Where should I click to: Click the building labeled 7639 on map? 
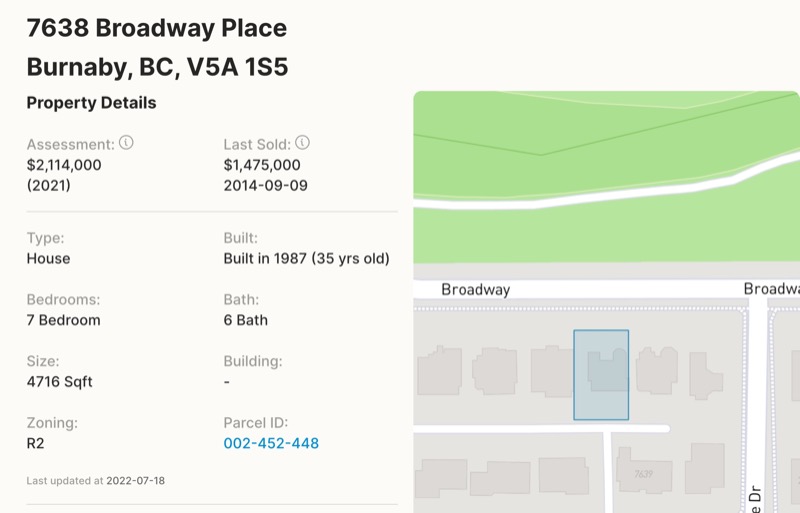(643, 469)
